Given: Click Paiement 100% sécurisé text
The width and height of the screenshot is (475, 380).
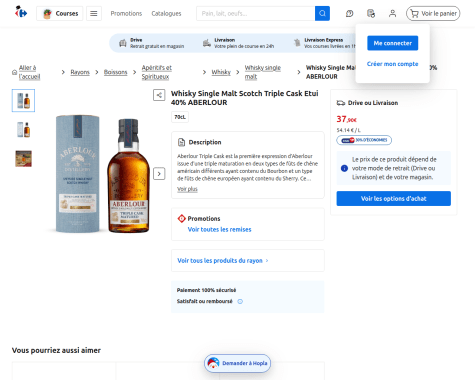Looking at the screenshot, I should (206, 290).
